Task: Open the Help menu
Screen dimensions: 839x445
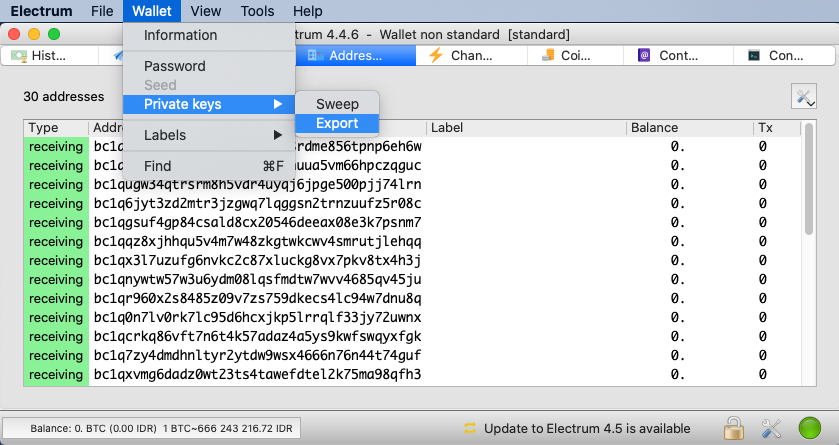Action: [x=308, y=11]
